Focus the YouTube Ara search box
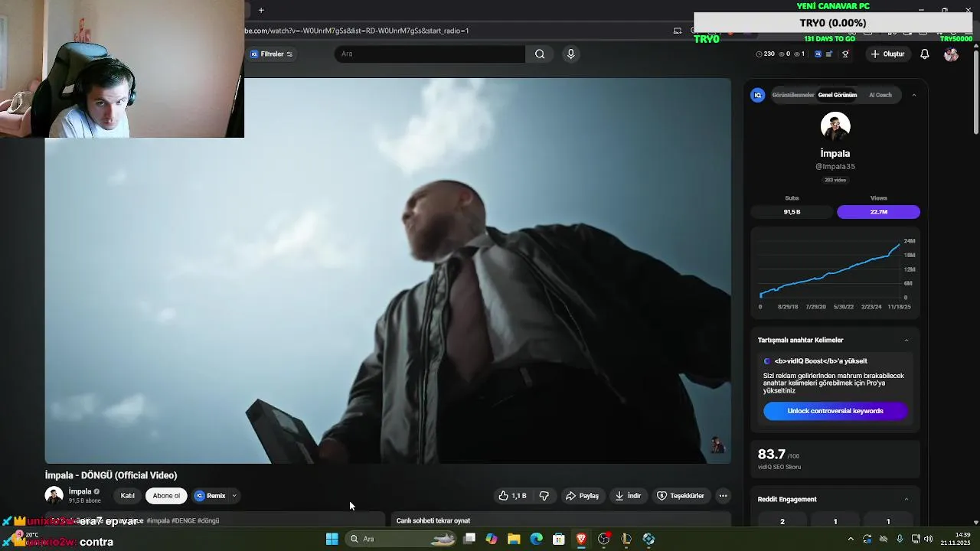This screenshot has width=980, height=551. (x=430, y=54)
